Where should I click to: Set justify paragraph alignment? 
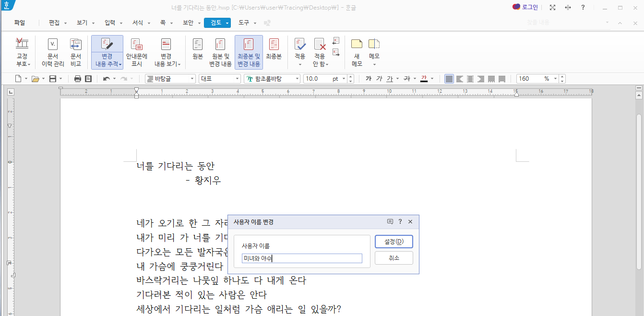[x=449, y=79]
